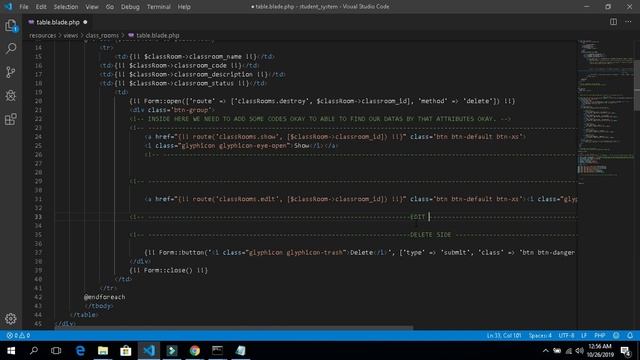Select the table.blade.php editor tab
Screen dimensions: 640x360
point(57,22)
